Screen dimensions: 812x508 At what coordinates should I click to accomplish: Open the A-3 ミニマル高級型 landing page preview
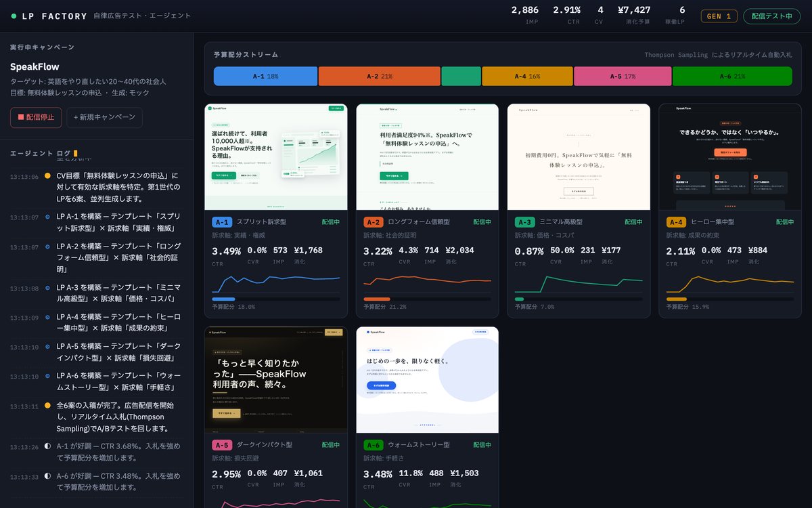pyautogui.click(x=579, y=157)
